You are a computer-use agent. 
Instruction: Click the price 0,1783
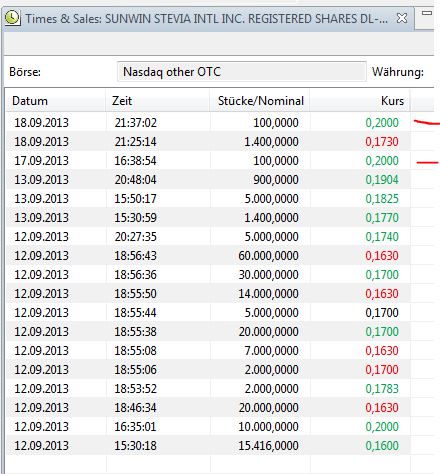[382, 389]
